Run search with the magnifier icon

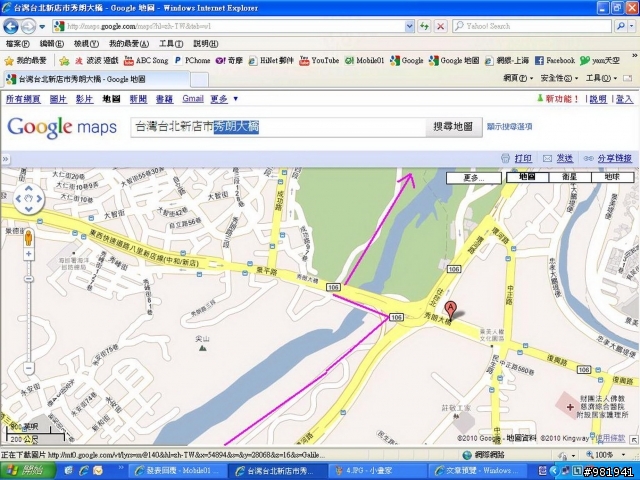coord(620,27)
